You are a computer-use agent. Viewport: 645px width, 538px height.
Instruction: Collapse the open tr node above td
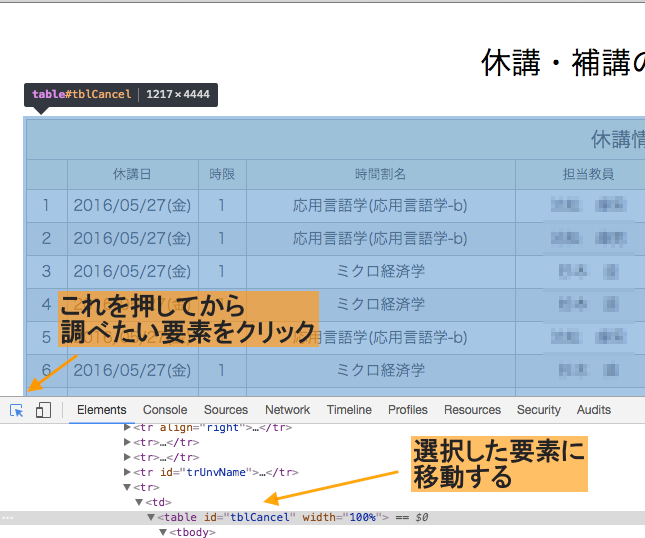127,487
